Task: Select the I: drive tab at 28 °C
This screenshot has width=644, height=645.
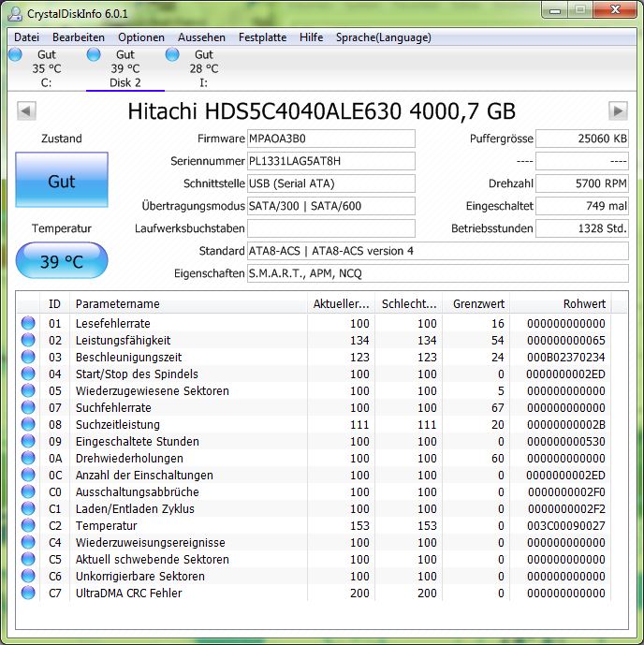Action: 203,68
